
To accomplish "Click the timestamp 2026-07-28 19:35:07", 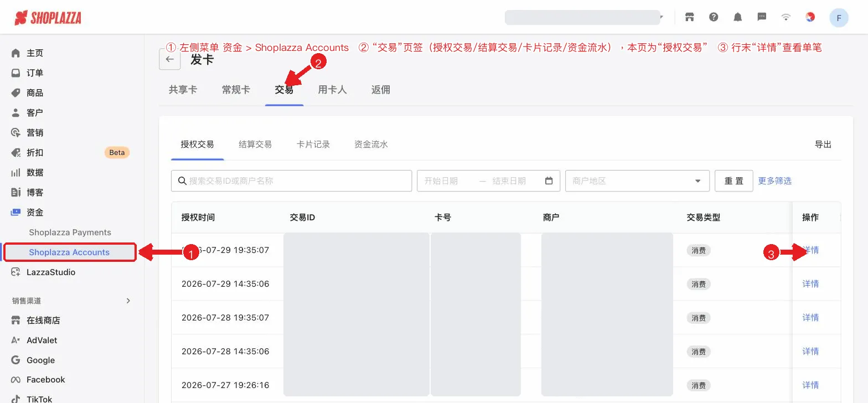I will point(225,318).
